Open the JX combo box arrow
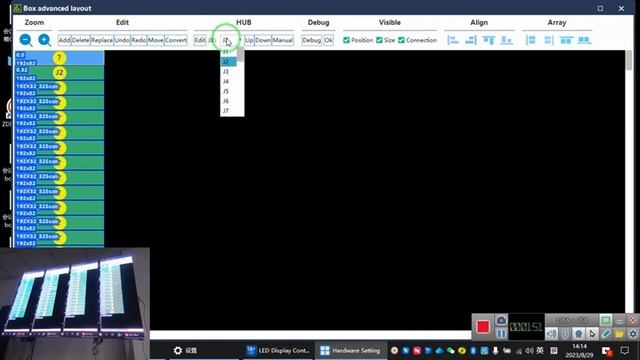Screen dimensions: 640x360 tap(240, 40)
